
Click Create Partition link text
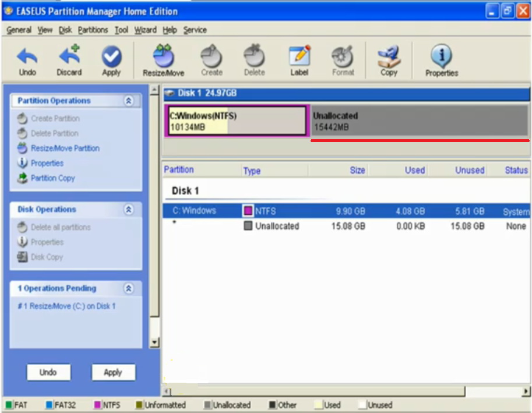(55, 118)
